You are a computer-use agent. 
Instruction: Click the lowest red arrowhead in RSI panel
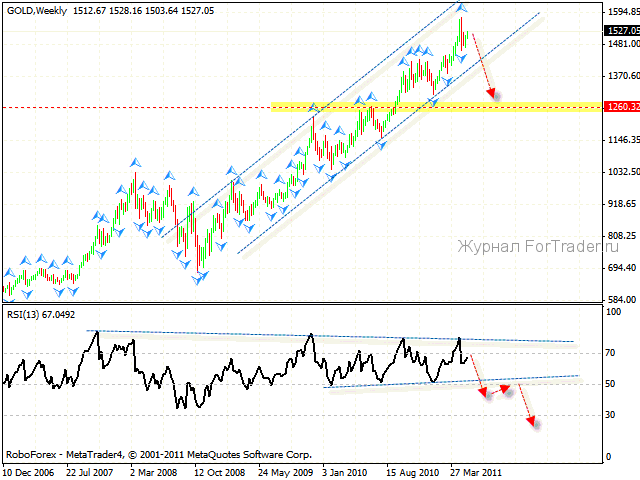534,425
